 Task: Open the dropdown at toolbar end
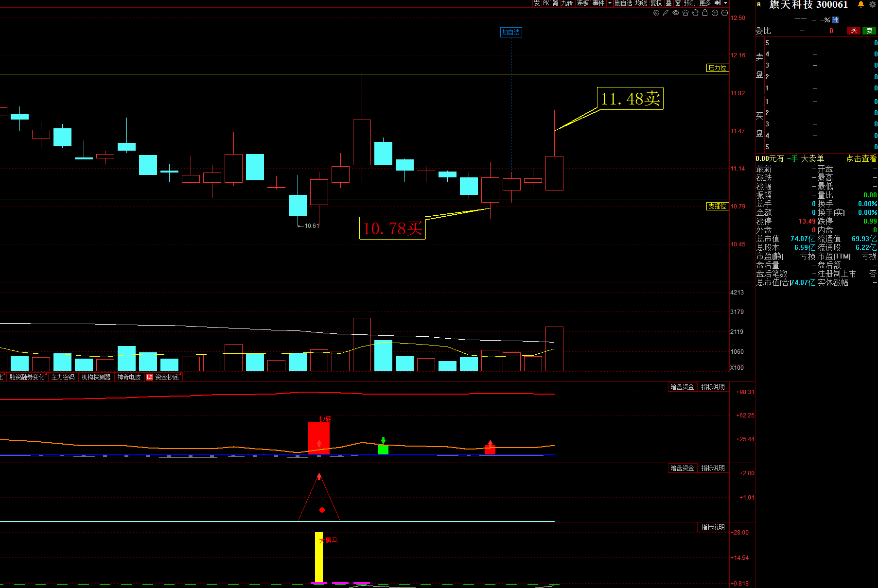(x=726, y=3)
